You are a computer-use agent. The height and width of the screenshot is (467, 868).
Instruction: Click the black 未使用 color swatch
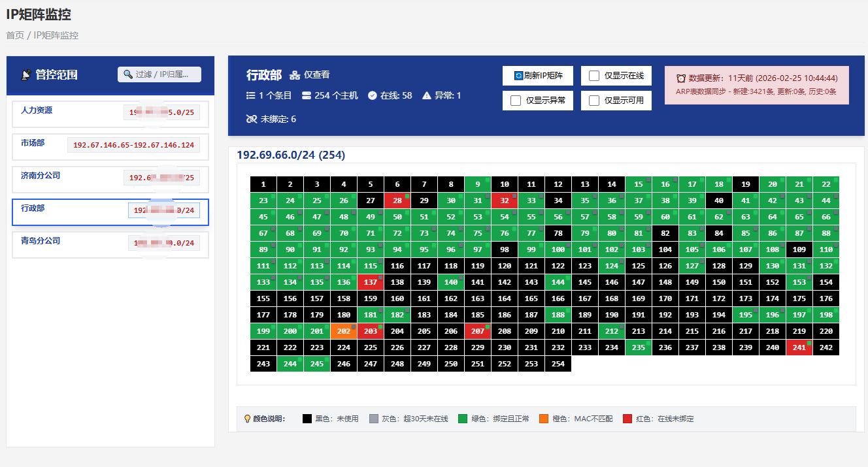[x=307, y=418]
